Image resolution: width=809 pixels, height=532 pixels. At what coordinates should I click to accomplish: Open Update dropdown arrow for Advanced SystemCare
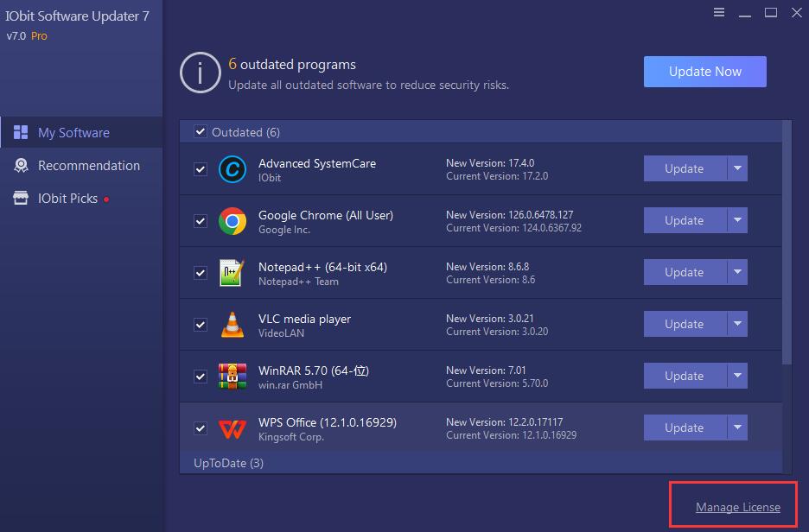click(738, 168)
